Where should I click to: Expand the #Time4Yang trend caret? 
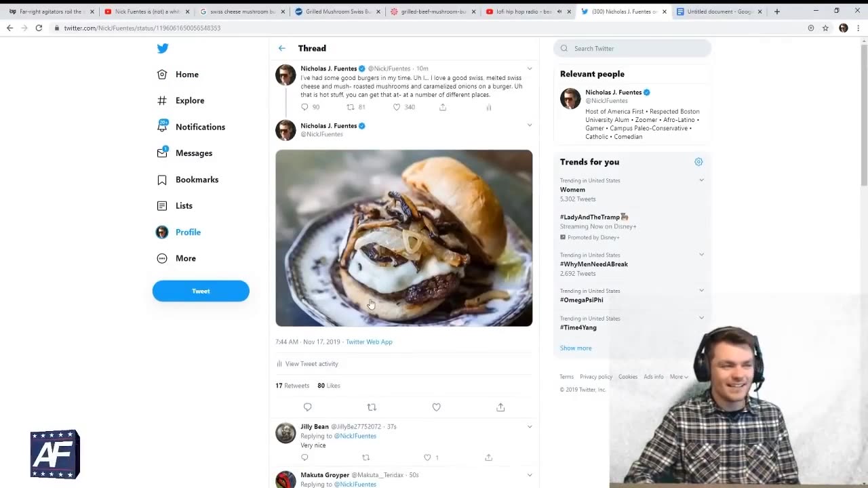tap(701, 318)
